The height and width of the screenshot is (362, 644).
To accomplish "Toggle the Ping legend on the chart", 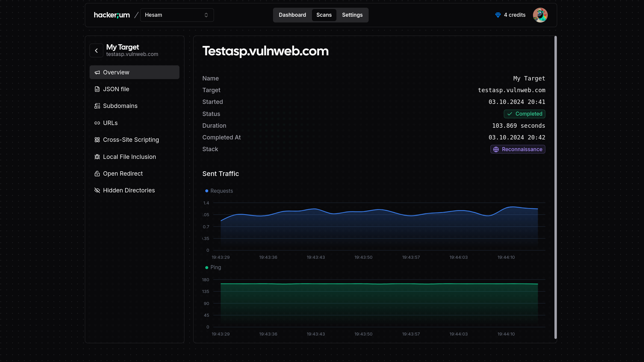I will (x=213, y=267).
